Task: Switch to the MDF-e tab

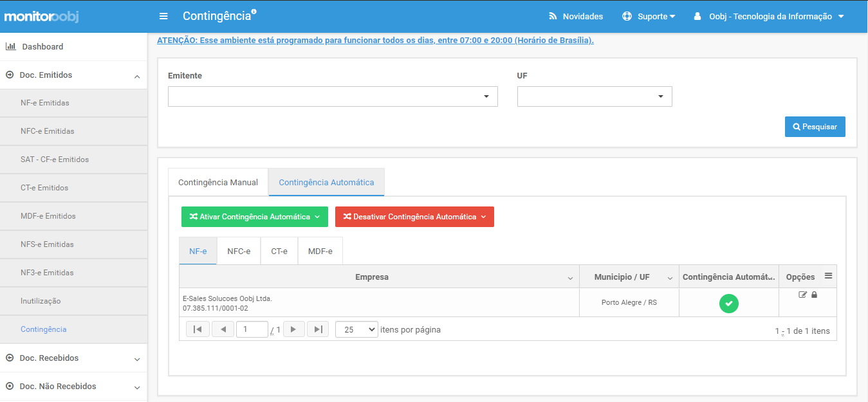Action: (x=320, y=251)
